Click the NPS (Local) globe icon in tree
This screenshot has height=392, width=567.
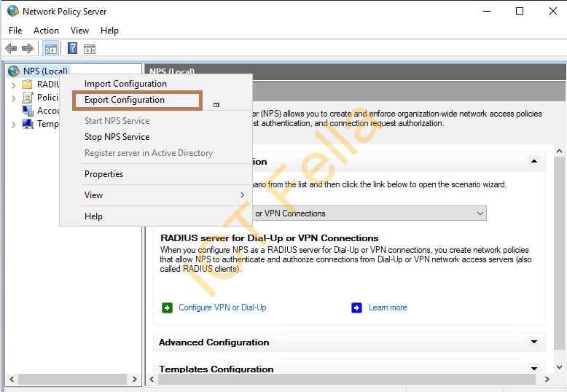point(14,71)
